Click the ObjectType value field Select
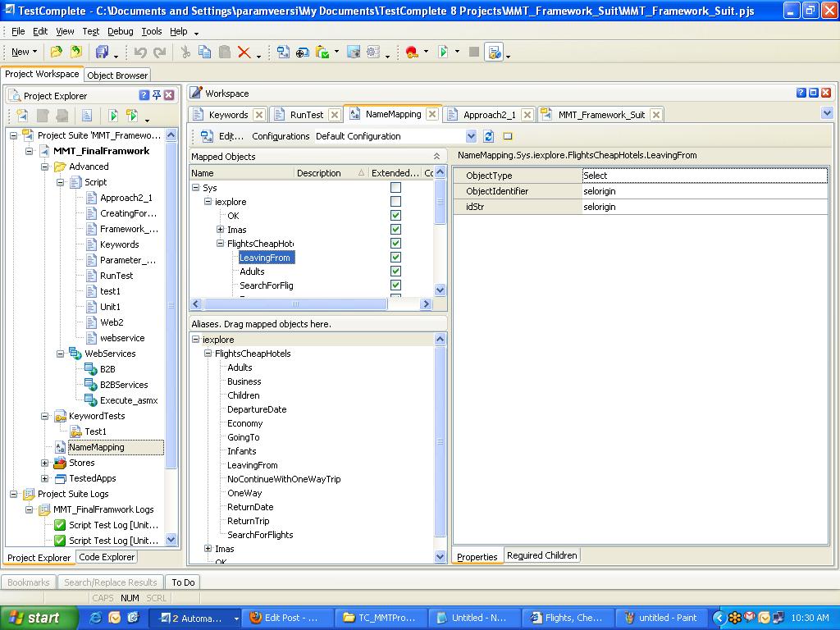Screen dimensions: 840x630 click(x=705, y=176)
